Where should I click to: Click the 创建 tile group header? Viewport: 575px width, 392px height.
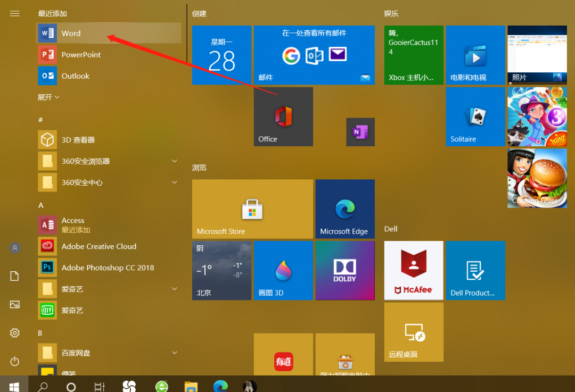(x=199, y=13)
